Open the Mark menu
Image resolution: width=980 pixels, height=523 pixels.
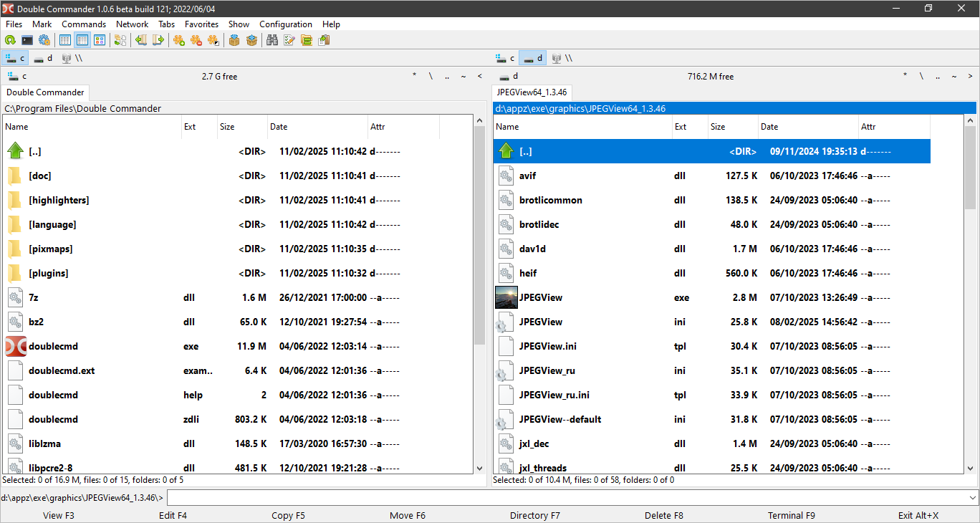coord(42,24)
